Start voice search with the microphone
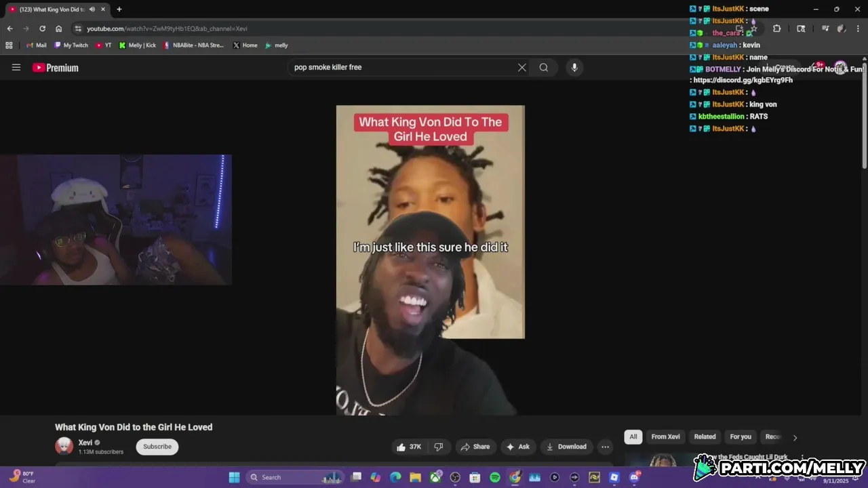Viewport: 868px width, 488px height. pos(574,67)
